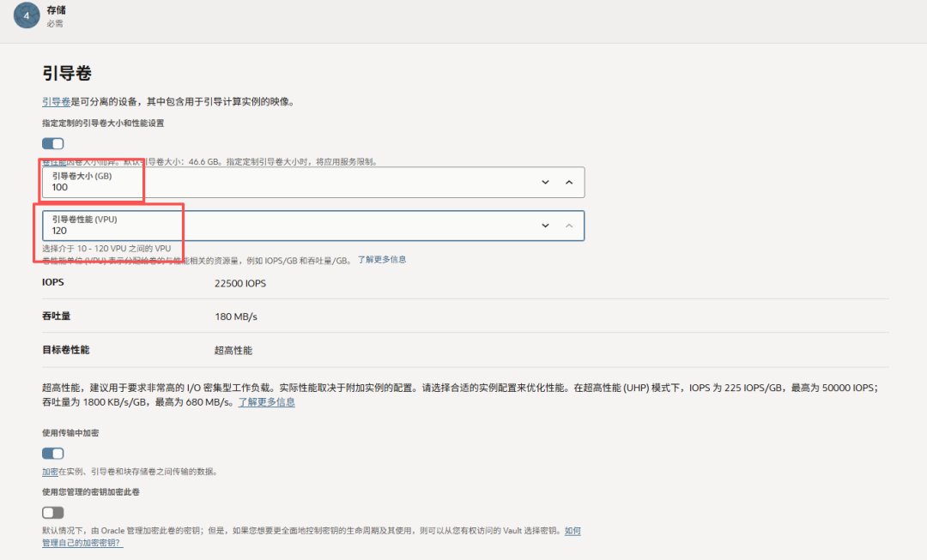Open the 加密 link under 使用传输中加密
Viewport: 927px width, 560px height.
coord(50,472)
